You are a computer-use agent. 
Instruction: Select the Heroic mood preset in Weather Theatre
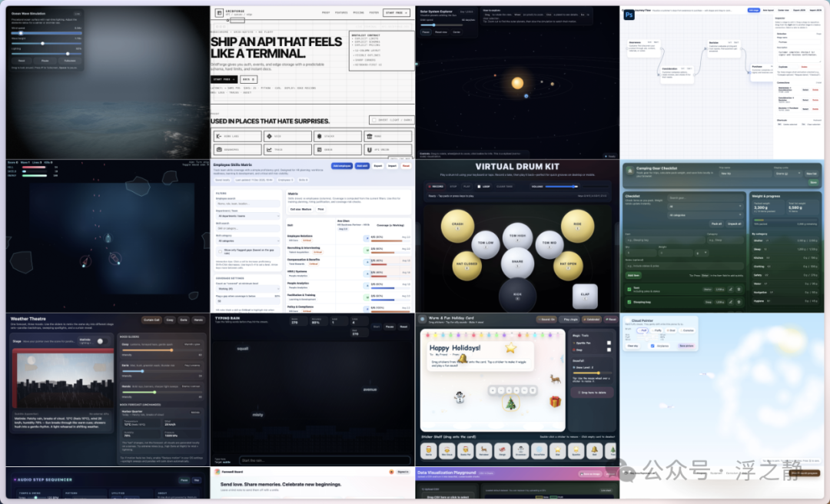coord(198,320)
